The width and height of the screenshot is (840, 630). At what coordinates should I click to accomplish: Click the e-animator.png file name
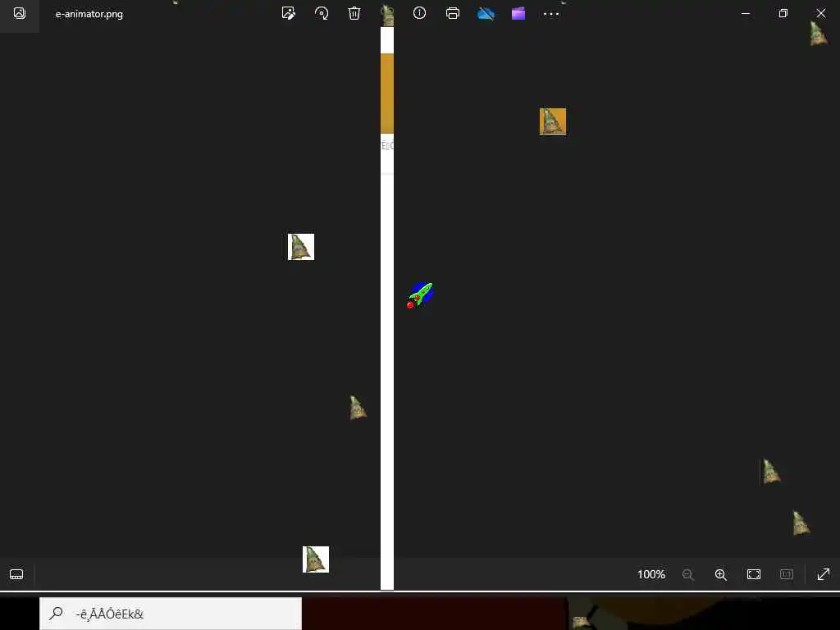click(89, 14)
